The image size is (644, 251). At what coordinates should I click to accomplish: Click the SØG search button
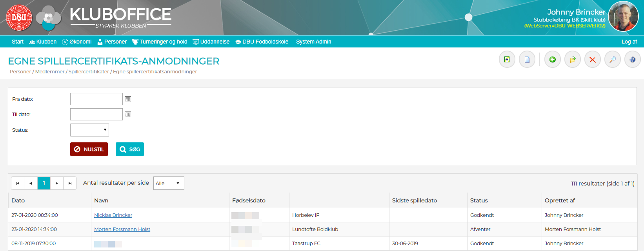[x=130, y=149]
